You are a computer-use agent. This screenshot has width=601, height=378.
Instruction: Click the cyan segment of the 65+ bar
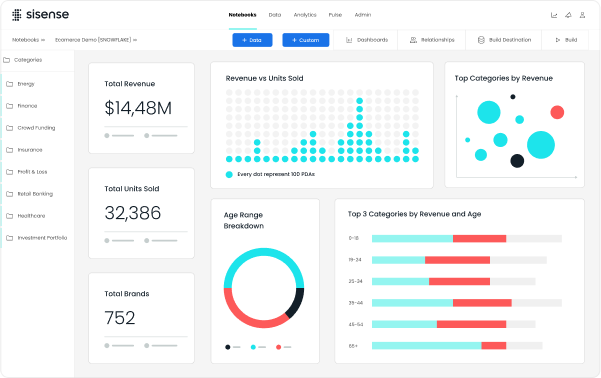[427, 346]
